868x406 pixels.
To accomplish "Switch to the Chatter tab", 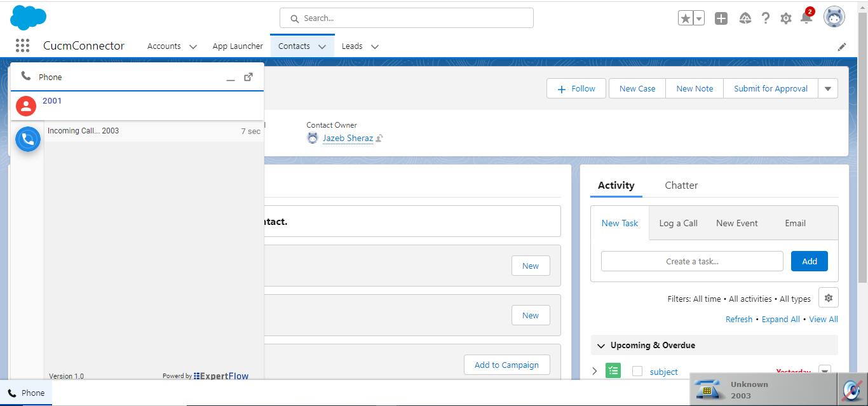I will click(681, 186).
